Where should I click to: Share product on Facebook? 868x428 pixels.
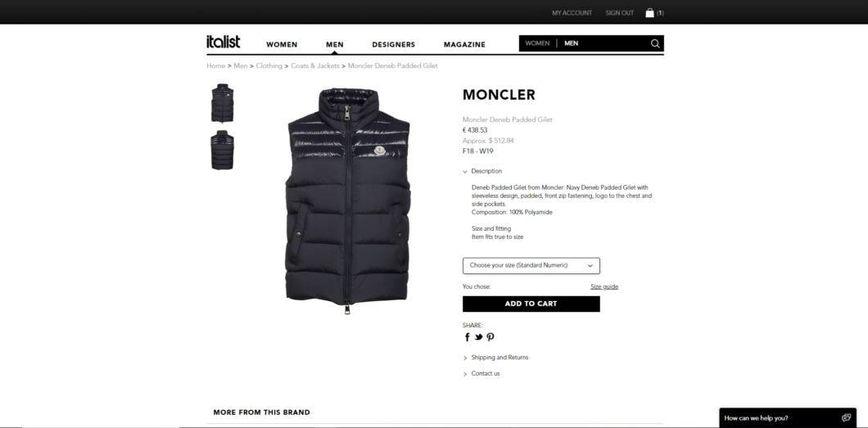[468, 337]
